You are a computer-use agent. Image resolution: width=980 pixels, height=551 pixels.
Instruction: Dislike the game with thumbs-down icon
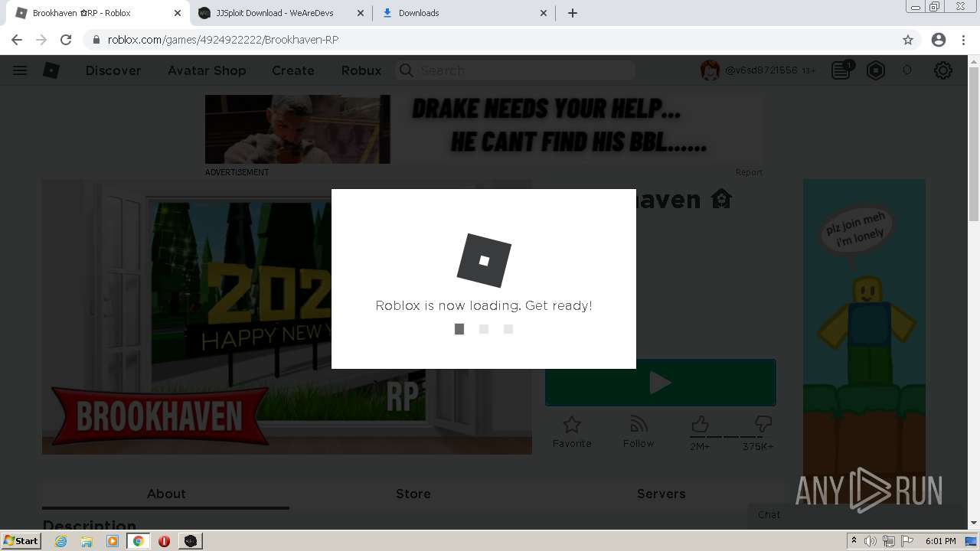click(x=763, y=423)
